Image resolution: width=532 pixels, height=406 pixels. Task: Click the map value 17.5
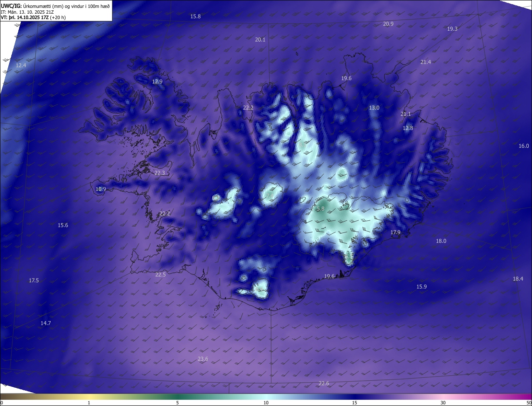point(34,280)
